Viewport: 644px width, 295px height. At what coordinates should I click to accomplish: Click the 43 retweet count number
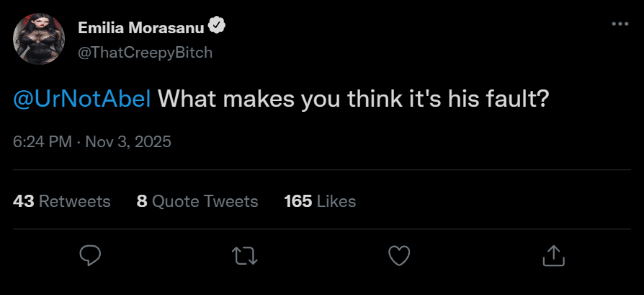click(24, 201)
